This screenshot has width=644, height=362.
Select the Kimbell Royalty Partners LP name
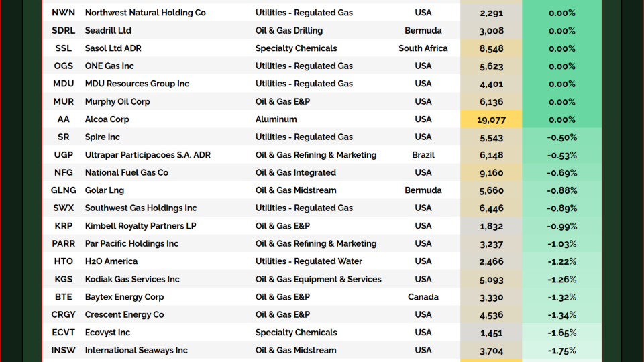pyautogui.click(x=140, y=226)
